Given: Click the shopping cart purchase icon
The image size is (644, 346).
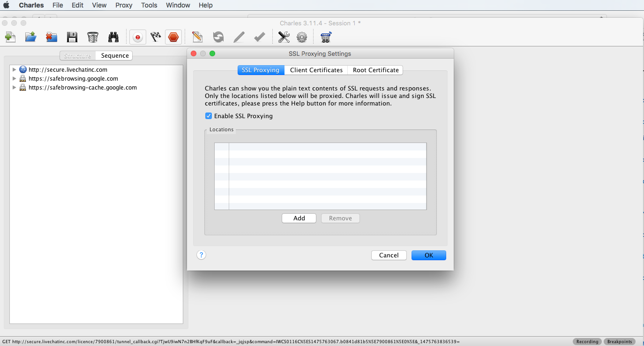Looking at the screenshot, I should (x=326, y=37).
